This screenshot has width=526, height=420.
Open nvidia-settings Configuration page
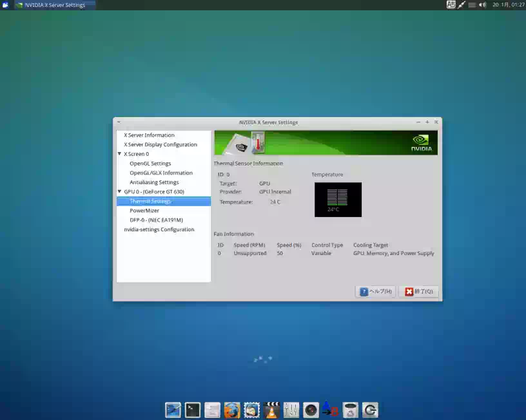(x=159, y=229)
